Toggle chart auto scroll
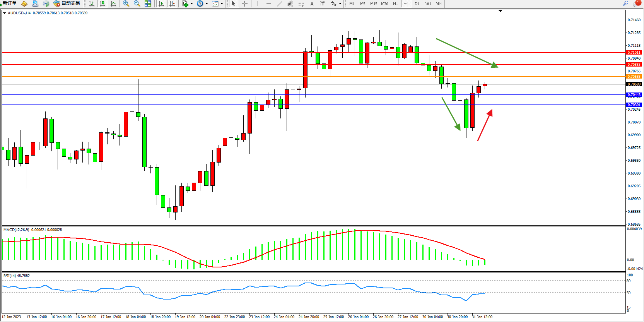 pos(161,3)
